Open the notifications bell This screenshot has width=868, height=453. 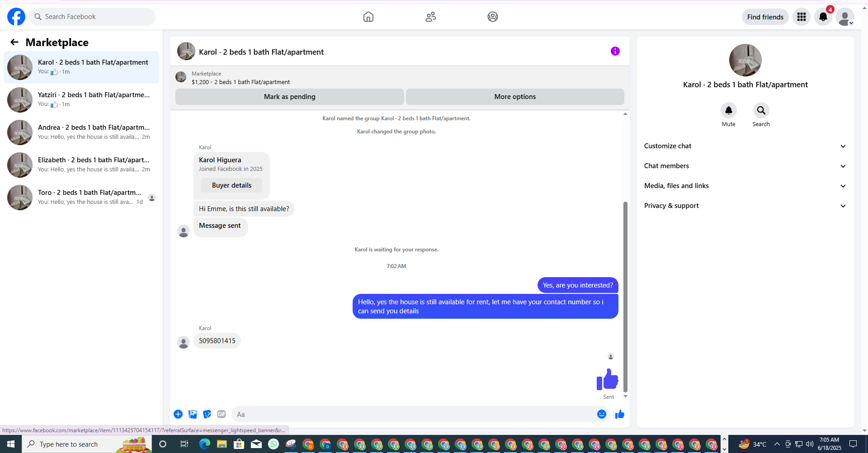(x=823, y=17)
